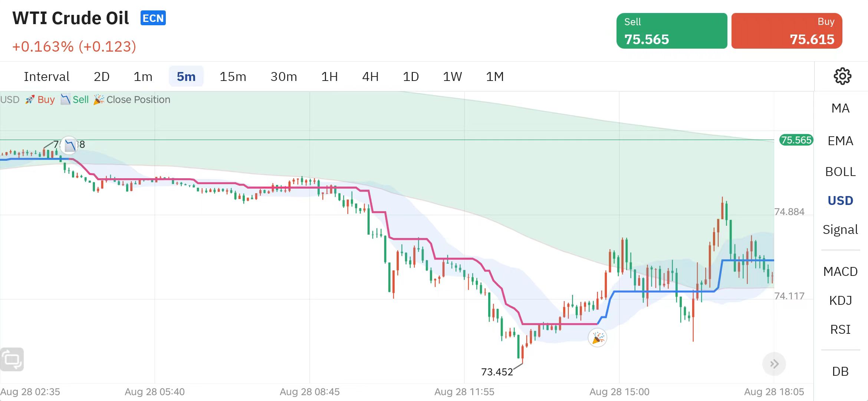The height and width of the screenshot is (401, 868).
Task: Click the close position party marker
Action: pyautogui.click(x=597, y=338)
